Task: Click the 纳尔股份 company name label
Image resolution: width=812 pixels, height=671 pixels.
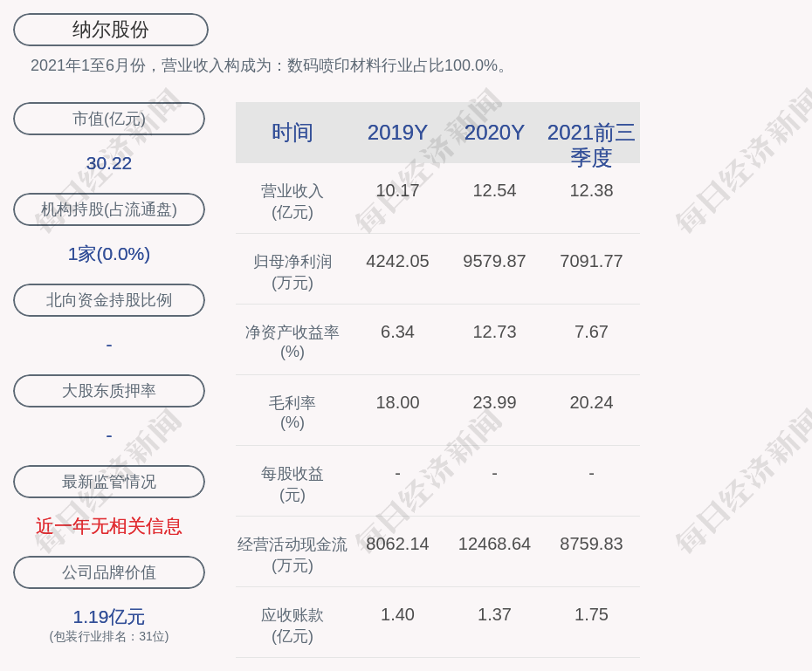Action: click(x=110, y=30)
